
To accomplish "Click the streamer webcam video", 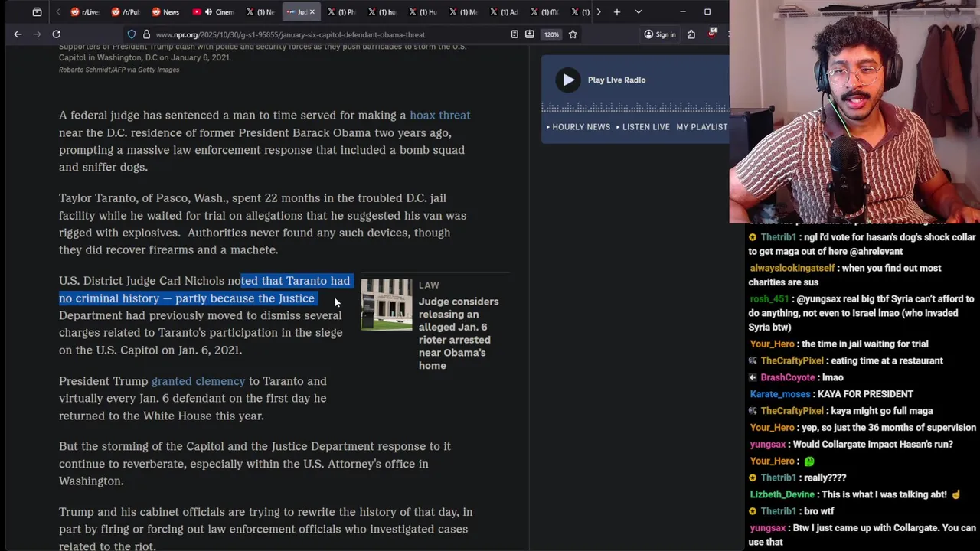I will click(x=854, y=112).
